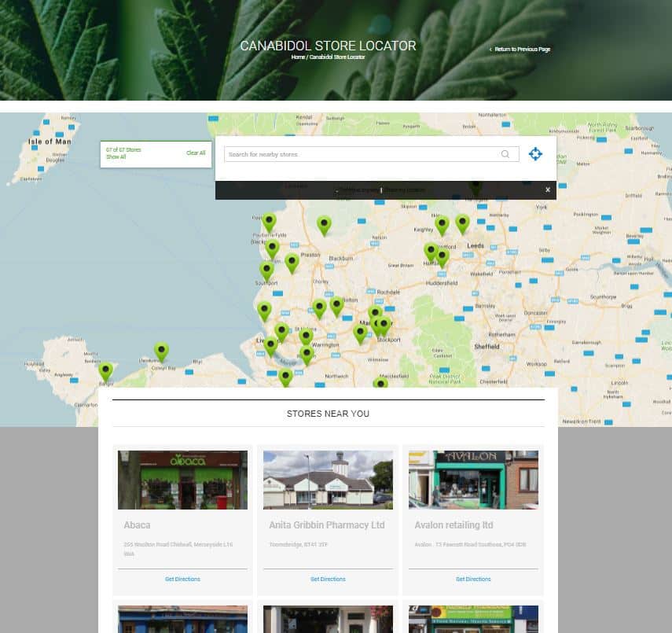Click the Abaca store name
Image resolution: width=672 pixels, height=633 pixels.
tap(137, 525)
